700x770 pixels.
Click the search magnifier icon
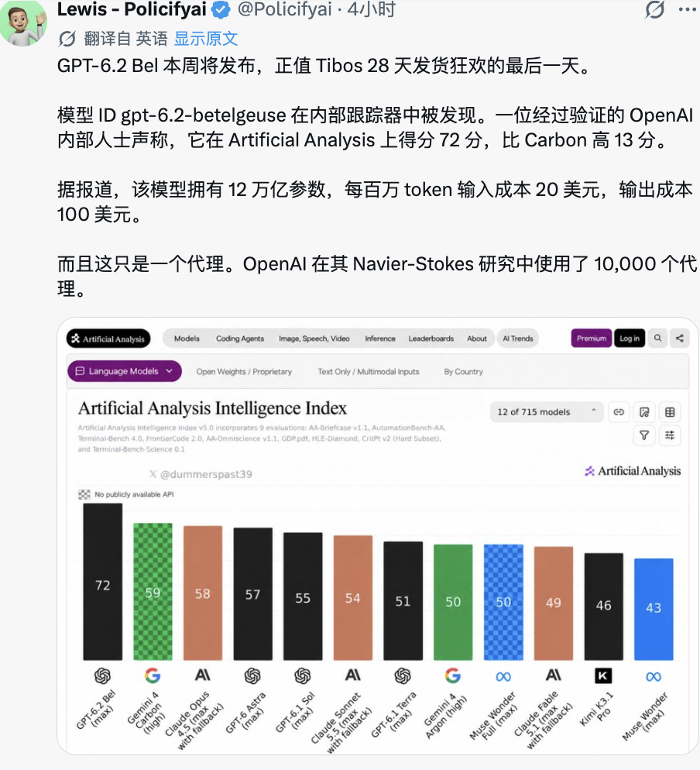point(657,338)
